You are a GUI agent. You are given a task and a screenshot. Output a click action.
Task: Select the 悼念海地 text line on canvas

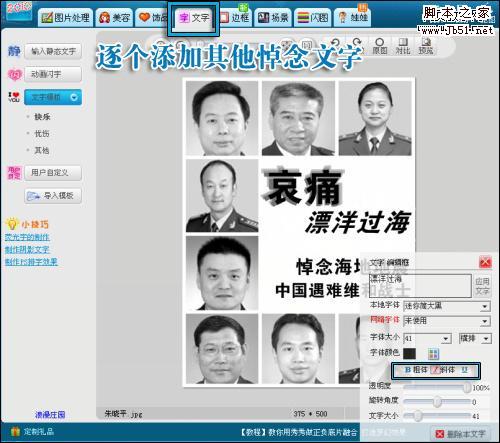point(329,266)
